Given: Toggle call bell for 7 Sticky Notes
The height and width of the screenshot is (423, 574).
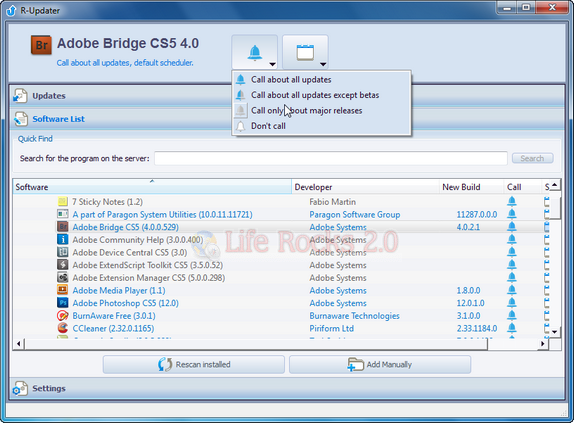Looking at the screenshot, I should point(512,201).
